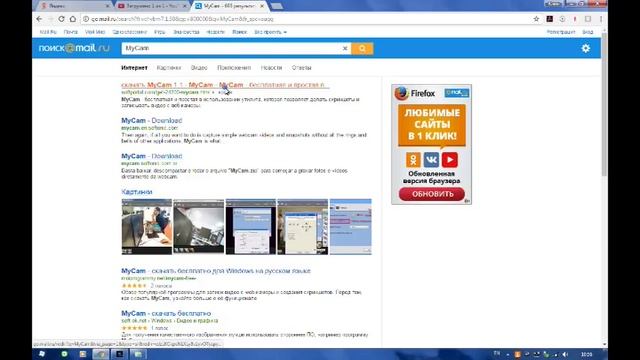
Task: Close the Yandex browser tab
Action: tap(108, 6)
